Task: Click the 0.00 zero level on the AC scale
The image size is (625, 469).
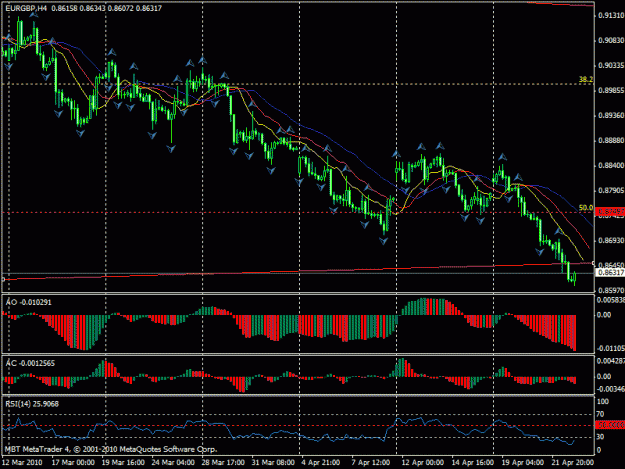Action: click(x=604, y=376)
